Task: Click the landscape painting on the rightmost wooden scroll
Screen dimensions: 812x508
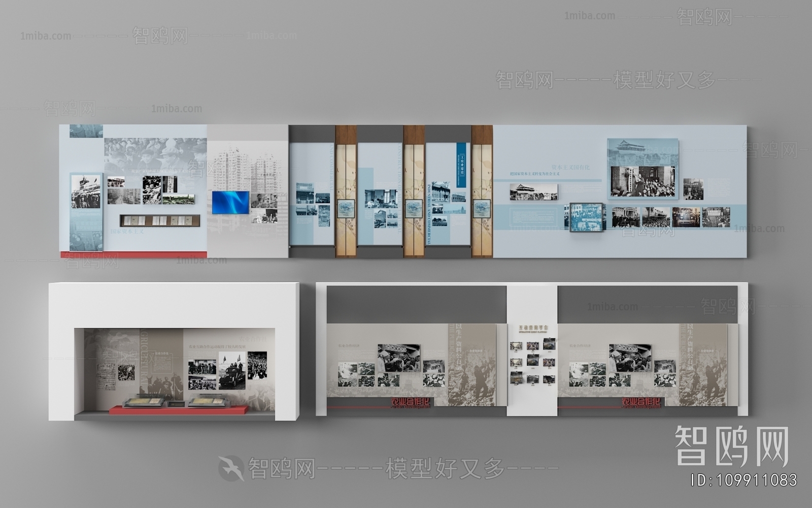Action: click(x=482, y=209)
